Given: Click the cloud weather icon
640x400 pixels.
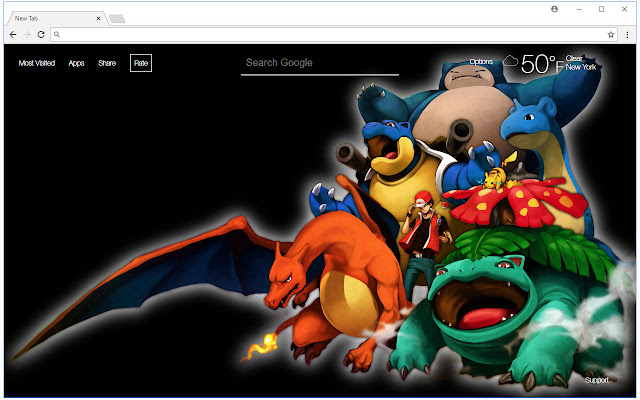Looking at the screenshot, I should (510, 61).
